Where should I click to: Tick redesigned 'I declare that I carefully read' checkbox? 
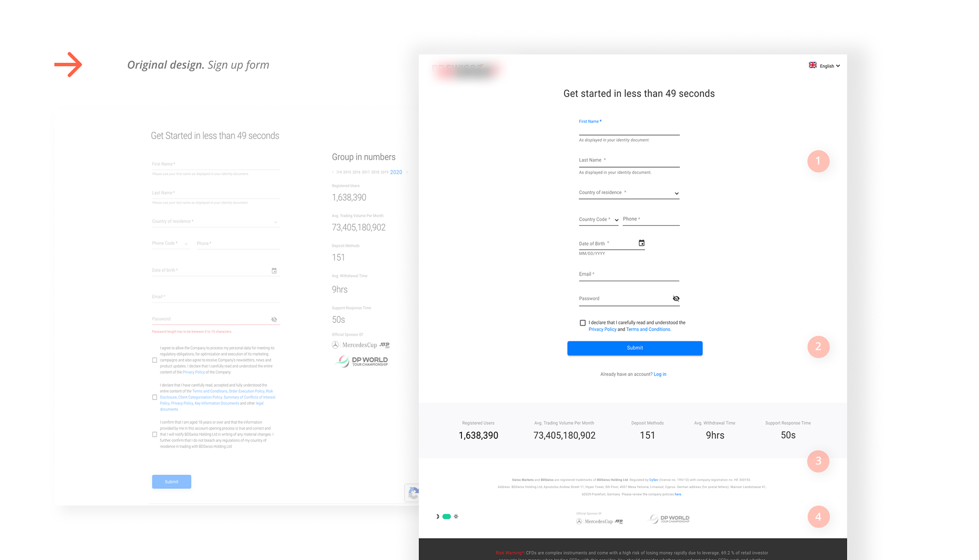point(583,323)
